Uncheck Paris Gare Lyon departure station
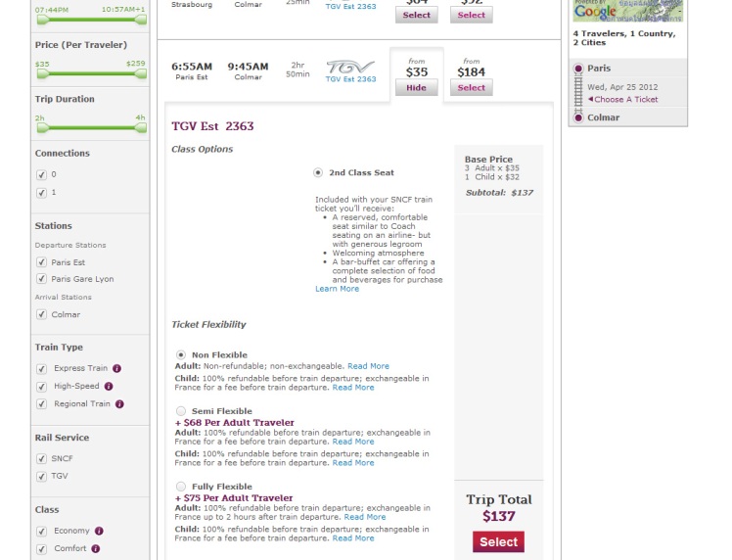 41,279
